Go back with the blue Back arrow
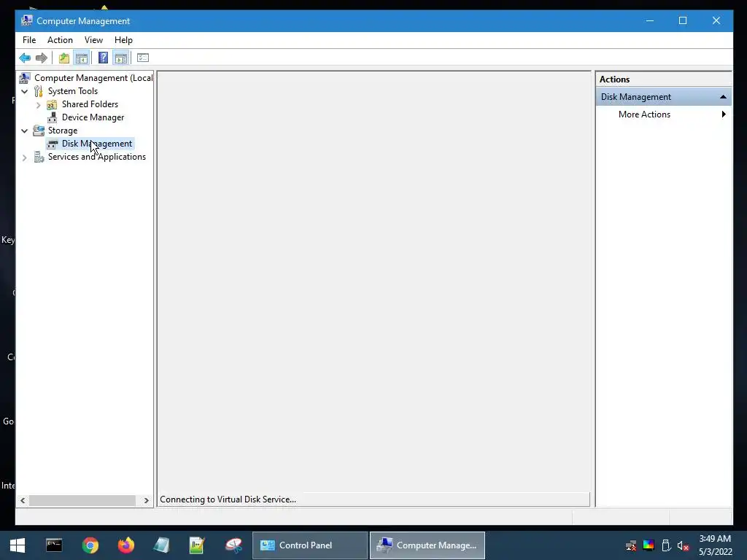Viewport: 747px width, 560px height. (25, 58)
